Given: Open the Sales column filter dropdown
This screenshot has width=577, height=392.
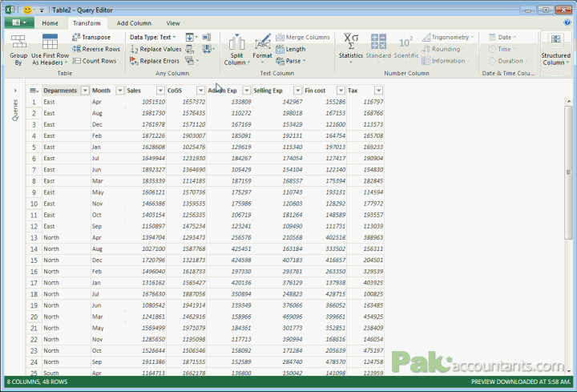Looking at the screenshot, I should point(160,91).
